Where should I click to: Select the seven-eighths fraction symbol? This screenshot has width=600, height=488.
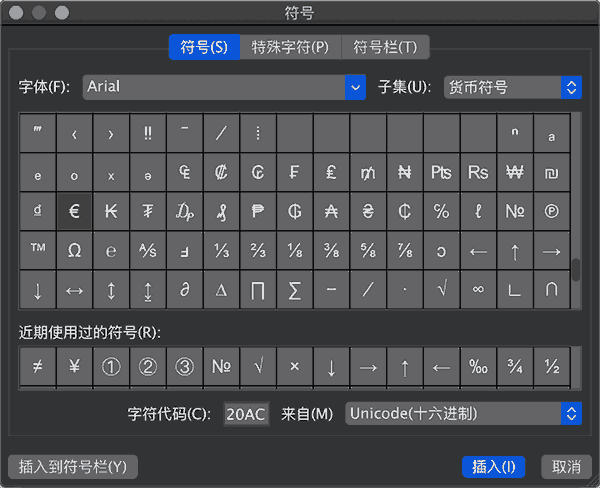pyautogui.click(x=405, y=251)
